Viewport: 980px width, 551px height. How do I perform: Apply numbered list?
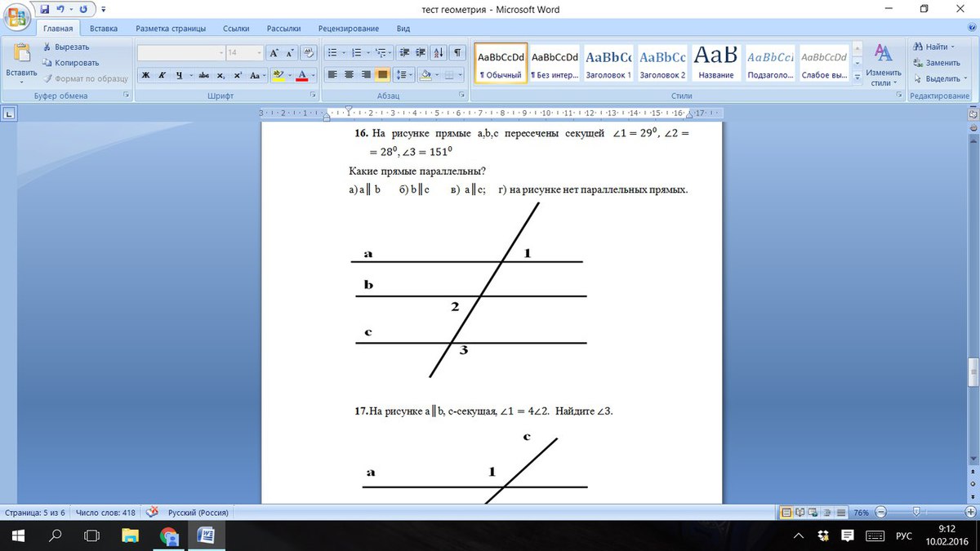point(357,52)
